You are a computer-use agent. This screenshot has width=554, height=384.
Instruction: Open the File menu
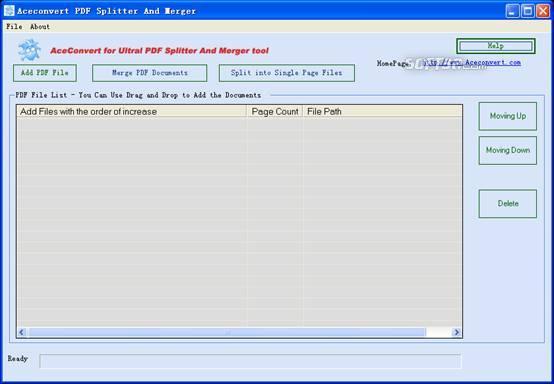tap(14, 26)
